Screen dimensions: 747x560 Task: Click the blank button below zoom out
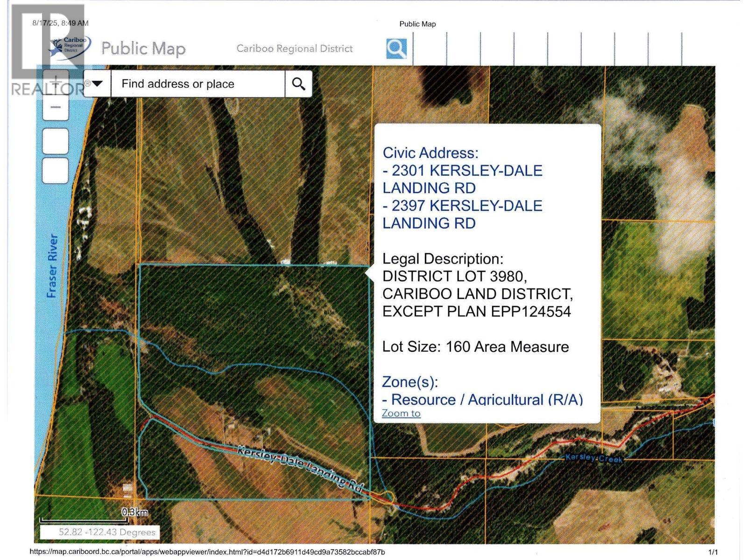click(x=56, y=141)
